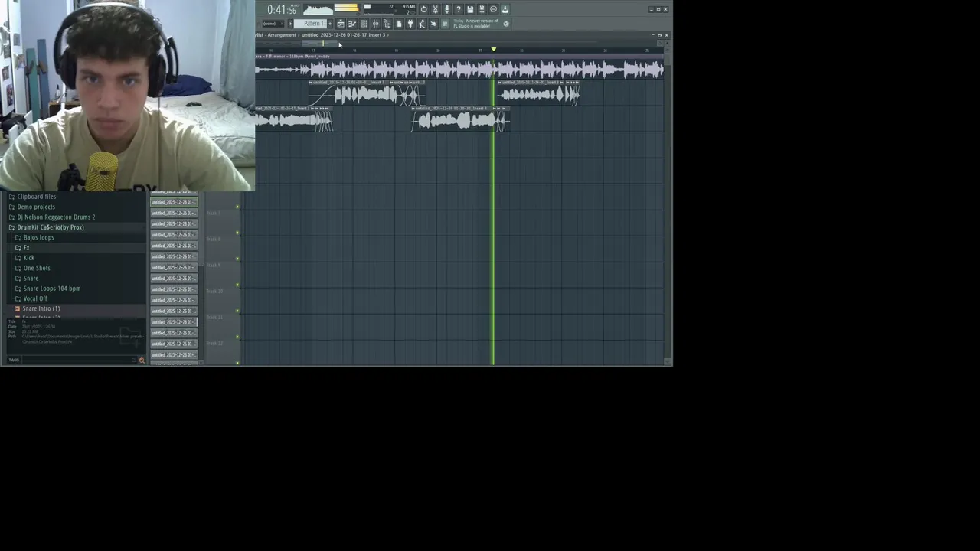Click the browser search magnifier icon
This screenshot has height=551, width=980.
pyautogui.click(x=141, y=360)
